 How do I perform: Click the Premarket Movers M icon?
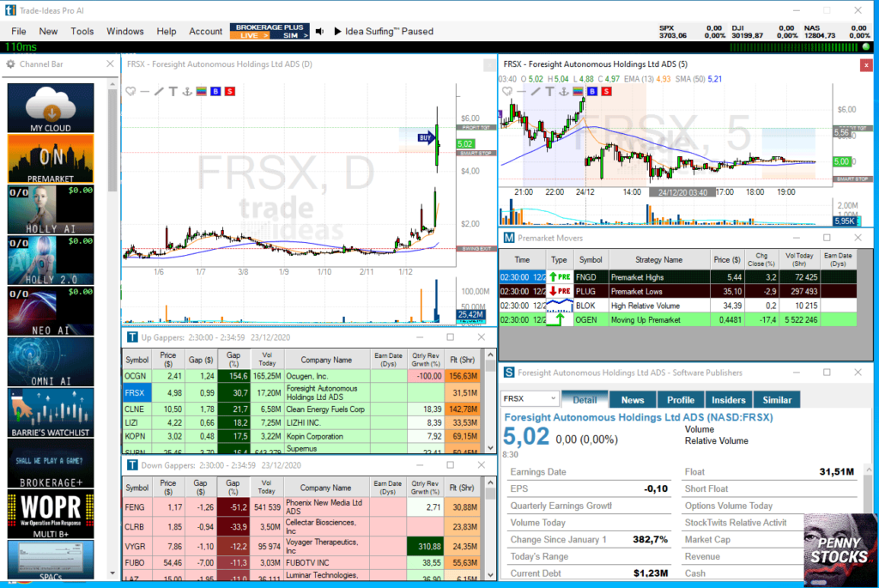(x=508, y=239)
